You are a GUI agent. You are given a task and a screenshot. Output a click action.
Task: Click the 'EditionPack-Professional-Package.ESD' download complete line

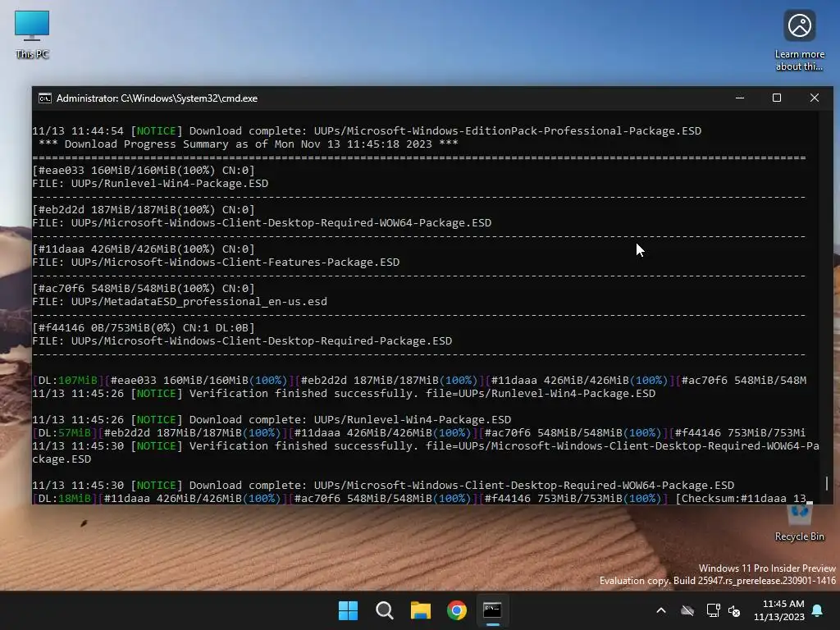coord(367,130)
